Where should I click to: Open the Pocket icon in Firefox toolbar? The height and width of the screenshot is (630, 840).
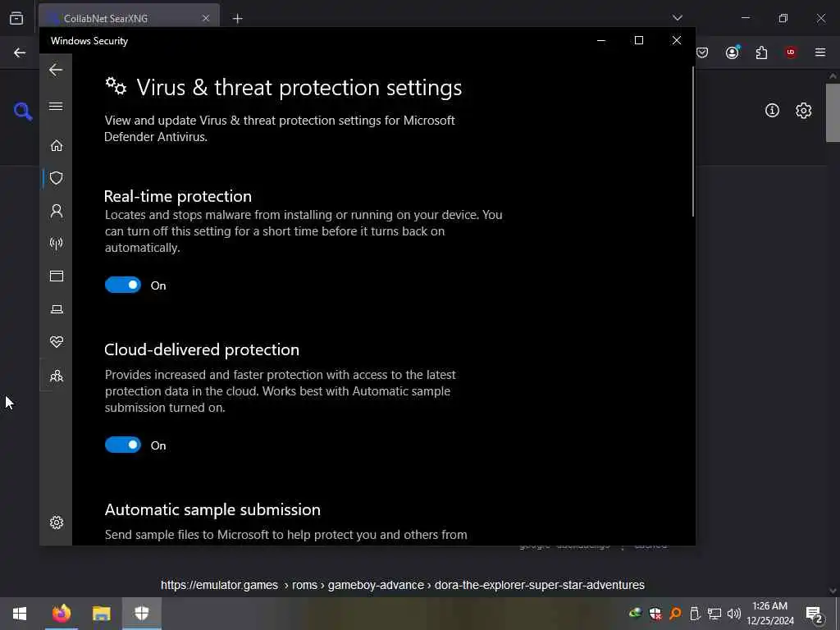point(702,52)
